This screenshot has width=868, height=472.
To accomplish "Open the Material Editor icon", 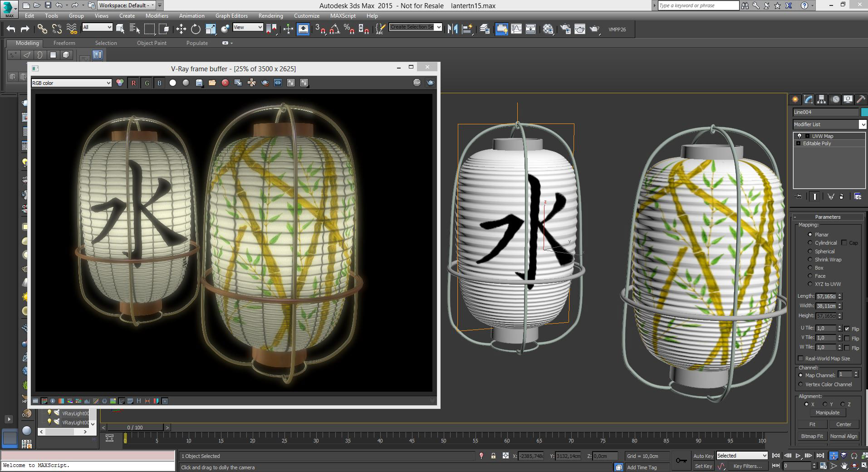I will (x=548, y=29).
